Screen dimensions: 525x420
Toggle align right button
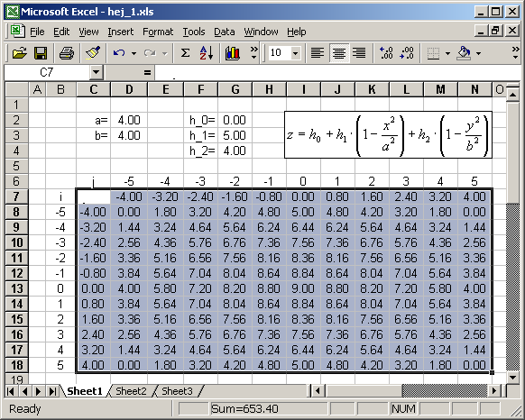359,53
